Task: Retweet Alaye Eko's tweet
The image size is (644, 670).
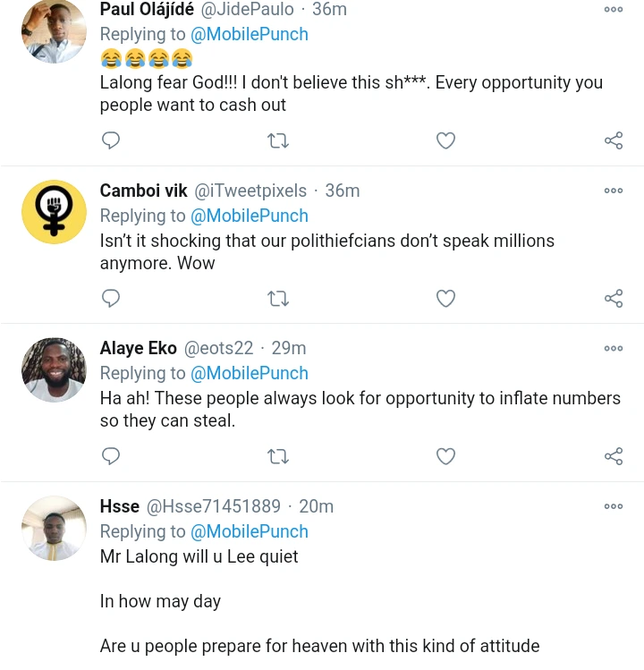Action: coord(278,456)
